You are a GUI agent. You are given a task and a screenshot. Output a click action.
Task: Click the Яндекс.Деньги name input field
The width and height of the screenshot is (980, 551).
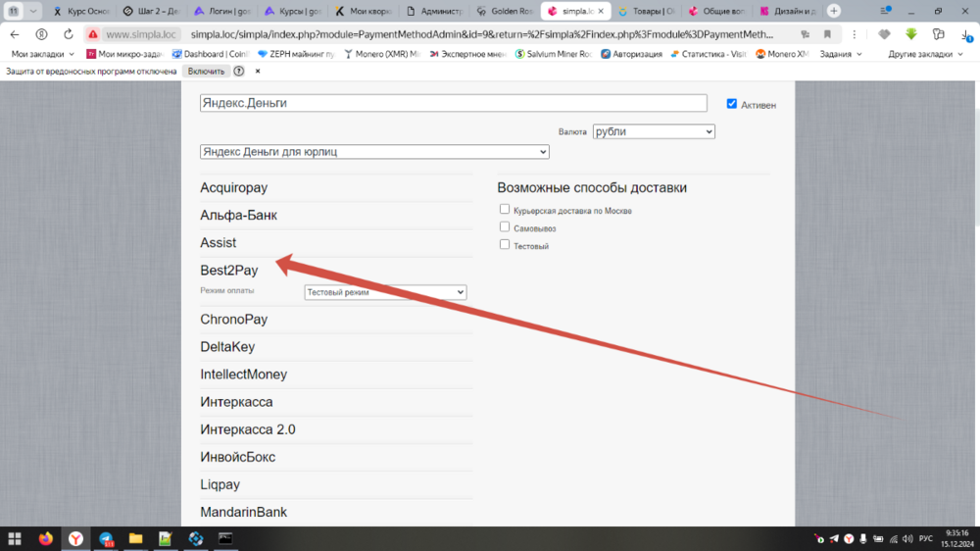point(453,103)
